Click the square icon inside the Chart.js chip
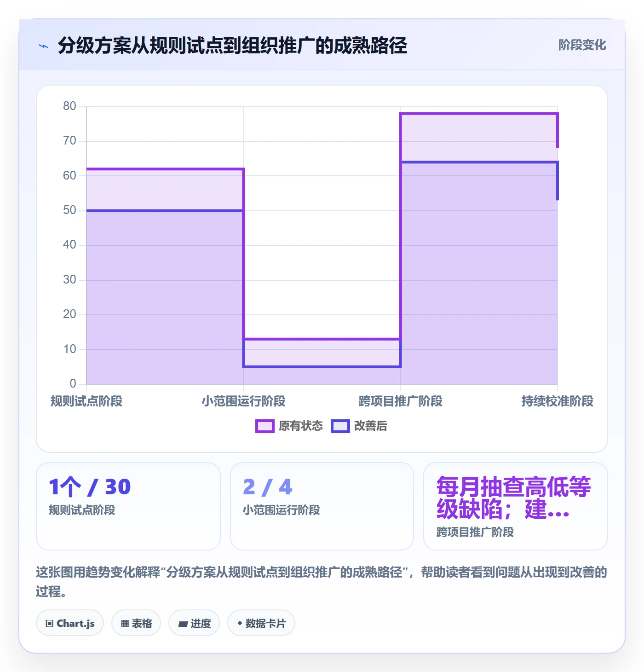Image resolution: width=644 pixels, height=672 pixels. click(50, 624)
